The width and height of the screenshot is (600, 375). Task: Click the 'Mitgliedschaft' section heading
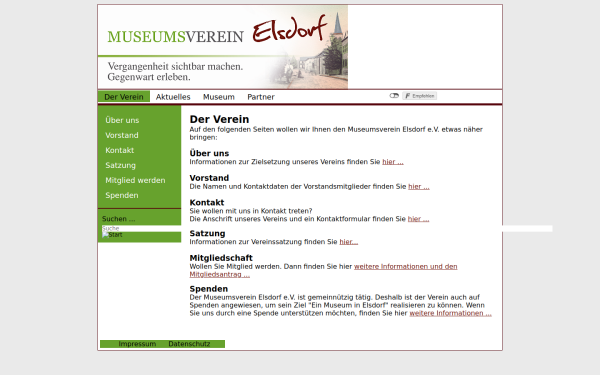pyautogui.click(x=221, y=258)
